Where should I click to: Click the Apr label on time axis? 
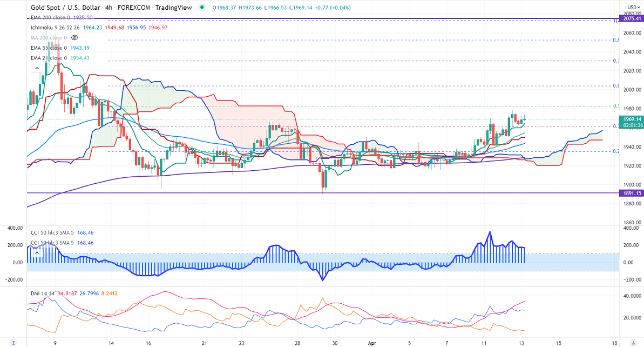(372, 343)
